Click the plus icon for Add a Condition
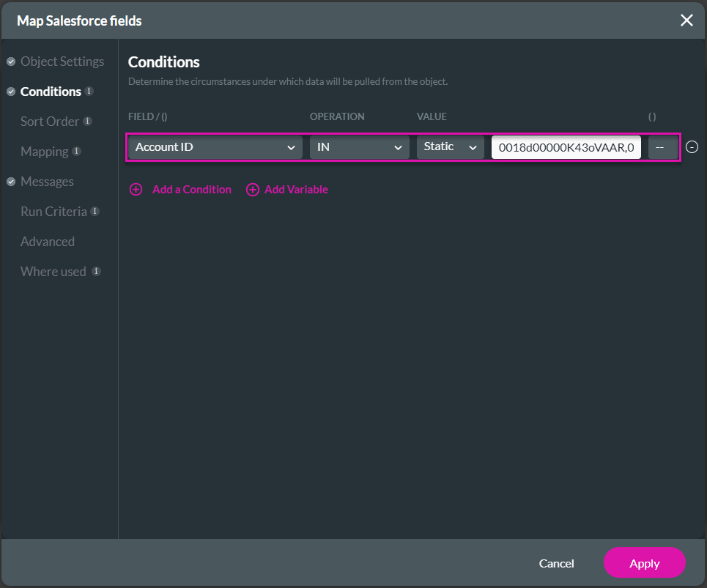The height and width of the screenshot is (588, 707). (x=136, y=189)
